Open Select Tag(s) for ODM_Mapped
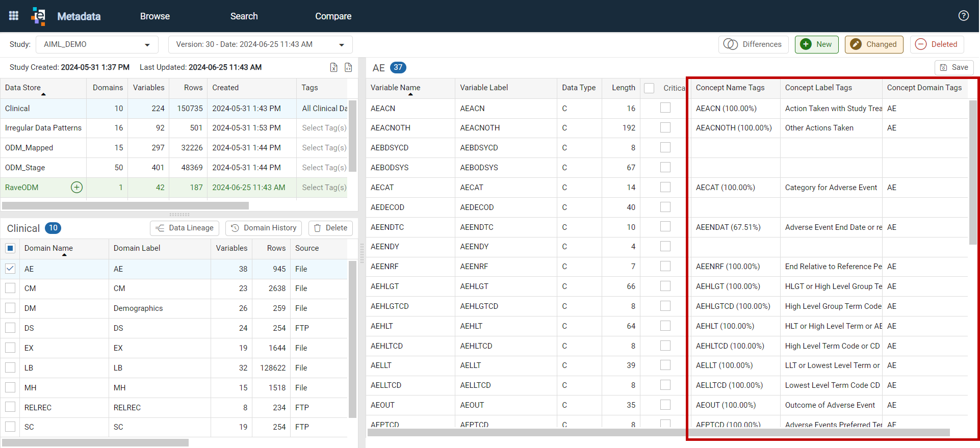This screenshot has height=448, width=980. 324,148
